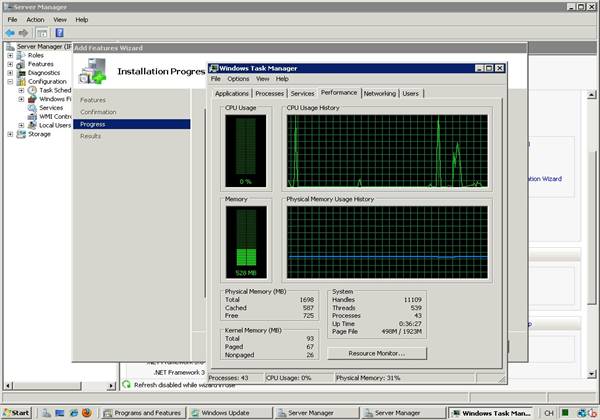Click the Firefox icon in quick launch
The width and height of the screenshot is (600, 420).
(87, 412)
